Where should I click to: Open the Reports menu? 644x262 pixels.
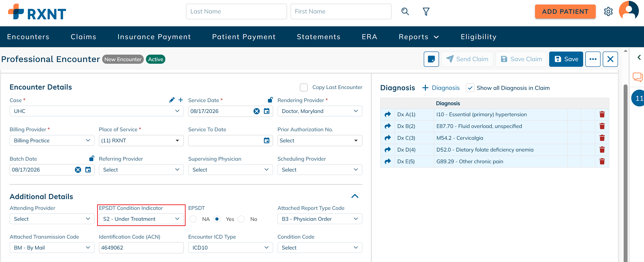[x=418, y=37]
